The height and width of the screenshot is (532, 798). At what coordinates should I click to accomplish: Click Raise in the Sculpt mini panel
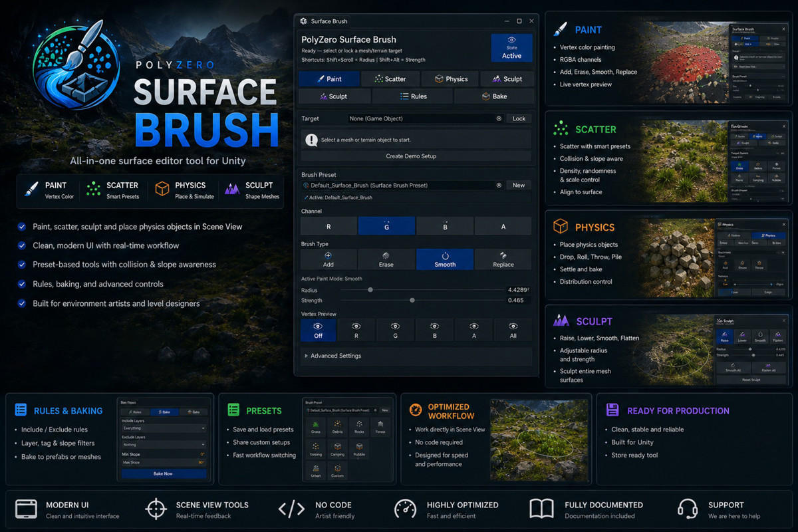tap(725, 336)
